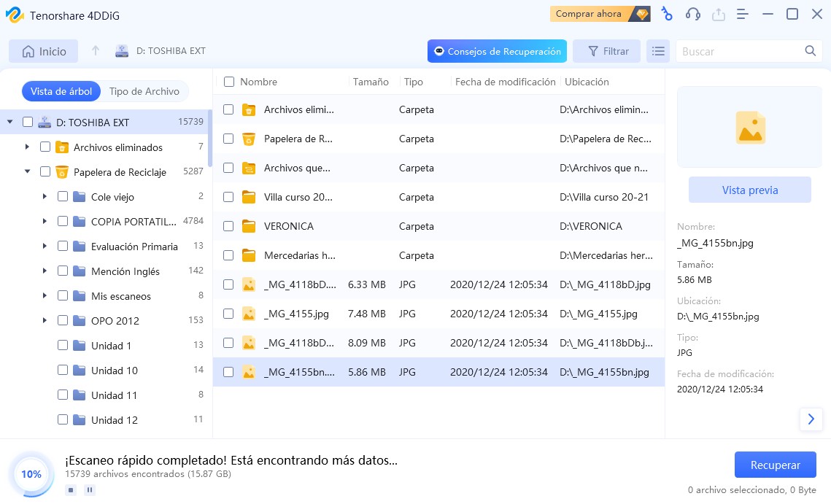This screenshot has height=504, width=831.
Task: Click the VERONICA folder icon
Action: point(249,226)
